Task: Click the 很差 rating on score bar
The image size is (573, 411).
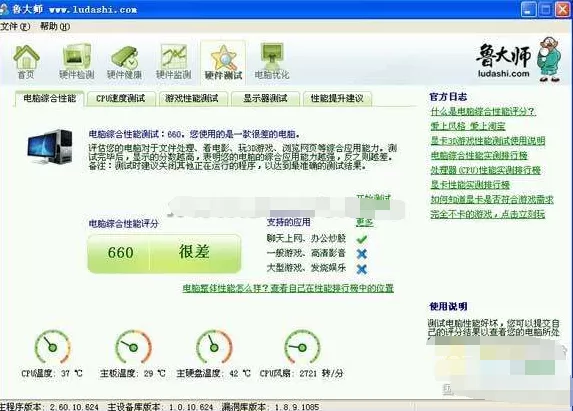Action: 194,252
